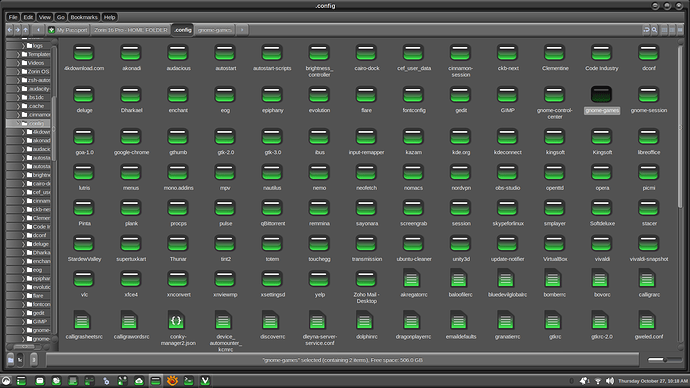Select gedit in the sidebar tree
The image size is (690, 388).
(x=39, y=313)
